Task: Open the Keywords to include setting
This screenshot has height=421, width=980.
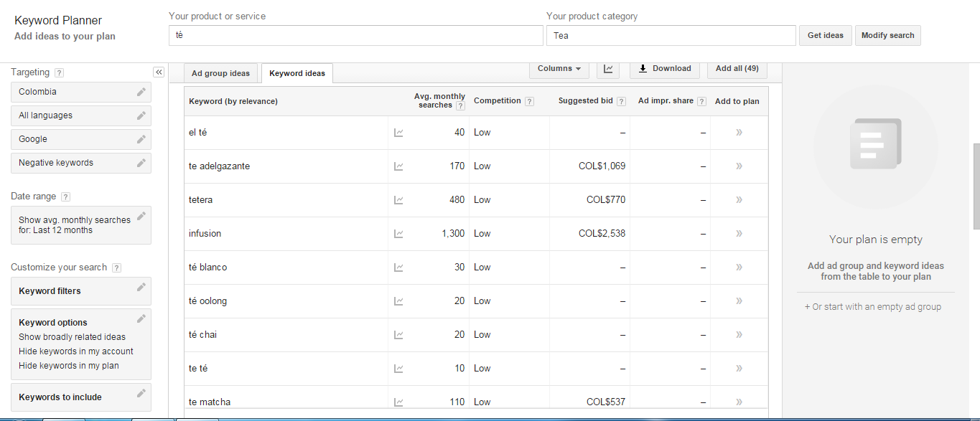Action: pos(81,397)
